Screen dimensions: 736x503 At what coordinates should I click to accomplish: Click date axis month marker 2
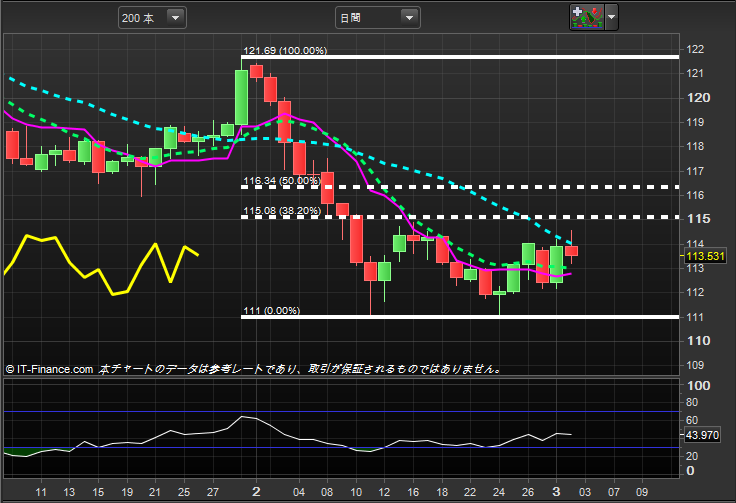click(256, 491)
